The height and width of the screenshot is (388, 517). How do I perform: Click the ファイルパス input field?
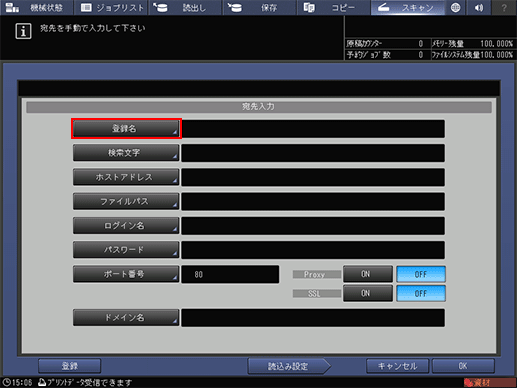(313, 202)
